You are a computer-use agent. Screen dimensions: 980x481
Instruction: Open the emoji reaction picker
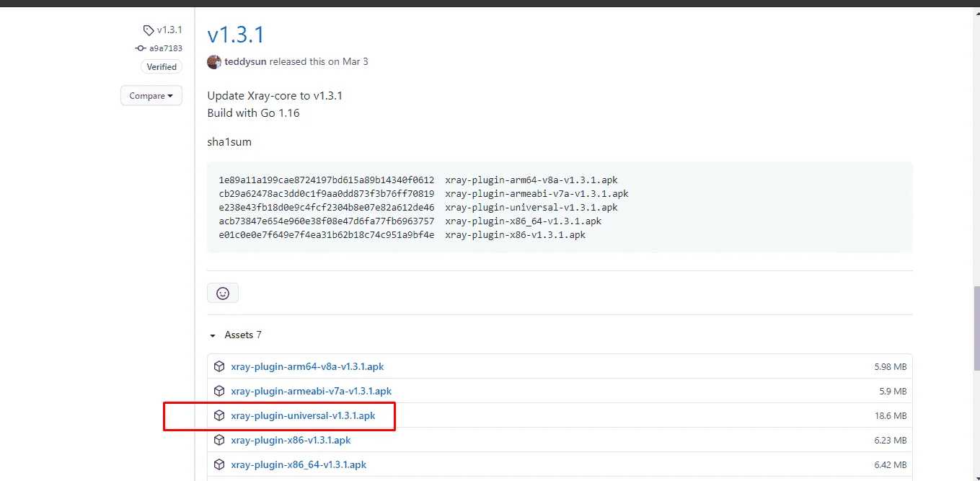click(223, 293)
